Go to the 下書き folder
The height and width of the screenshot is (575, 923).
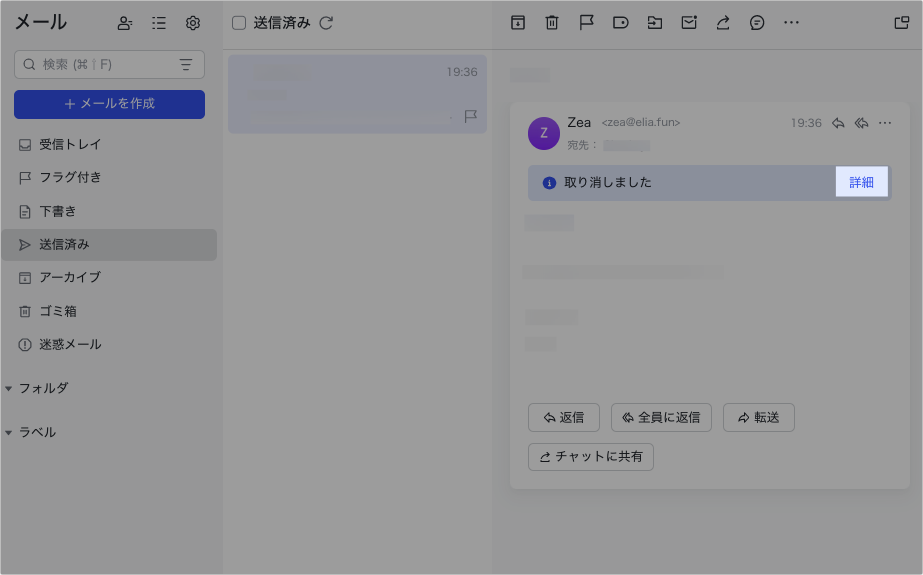(58, 211)
